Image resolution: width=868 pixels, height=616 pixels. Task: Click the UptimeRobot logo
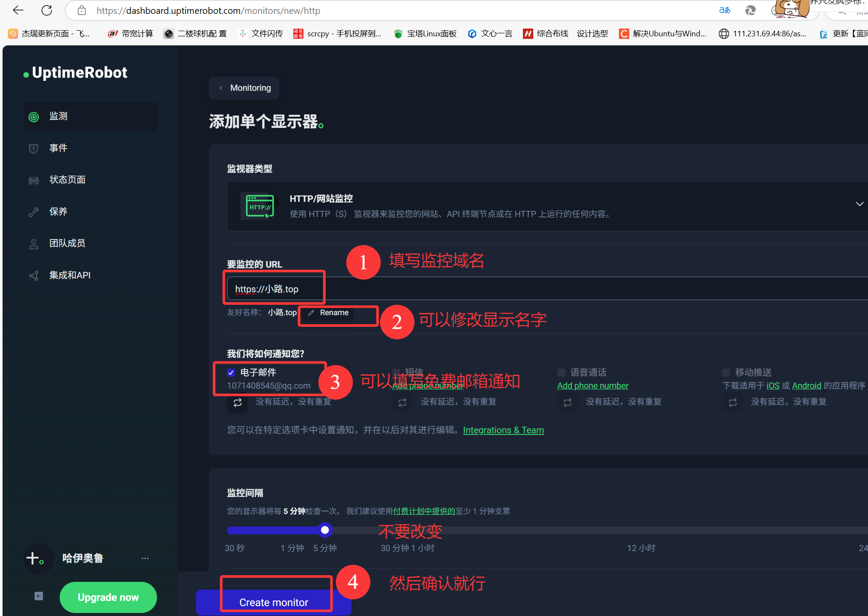click(x=76, y=73)
